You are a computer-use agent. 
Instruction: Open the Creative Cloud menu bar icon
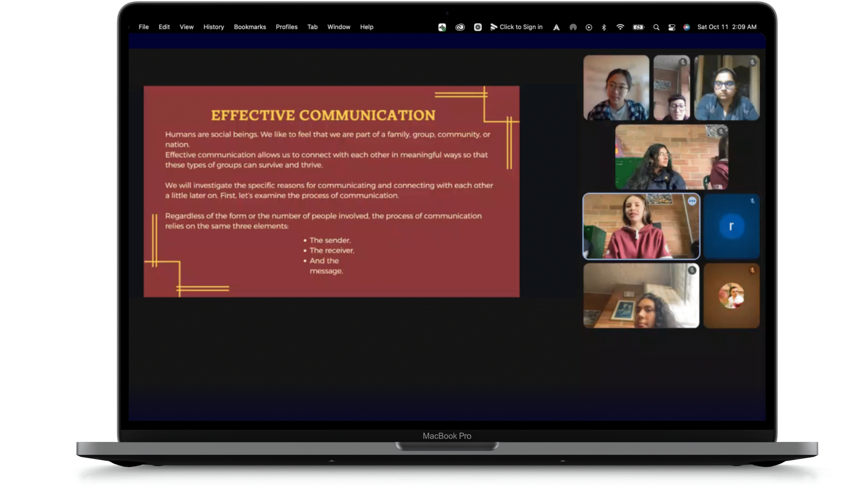click(460, 27)
